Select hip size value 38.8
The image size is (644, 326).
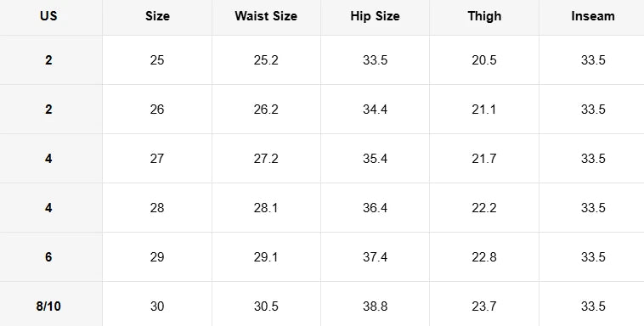tap(375, 306)
